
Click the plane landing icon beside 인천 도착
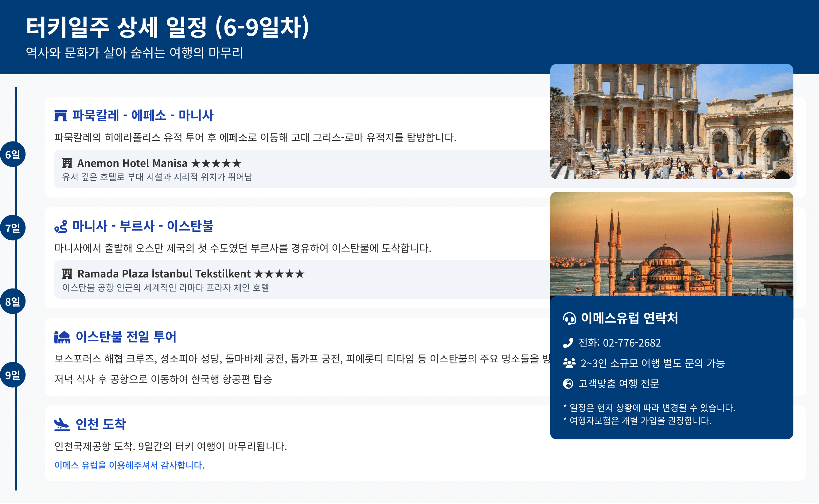pyautogui.click(x=62, y=424)
